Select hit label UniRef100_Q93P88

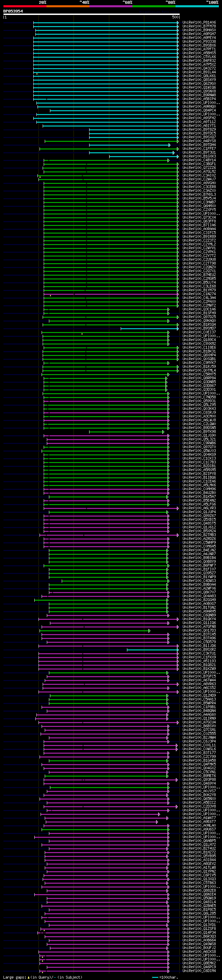(199, 779)
